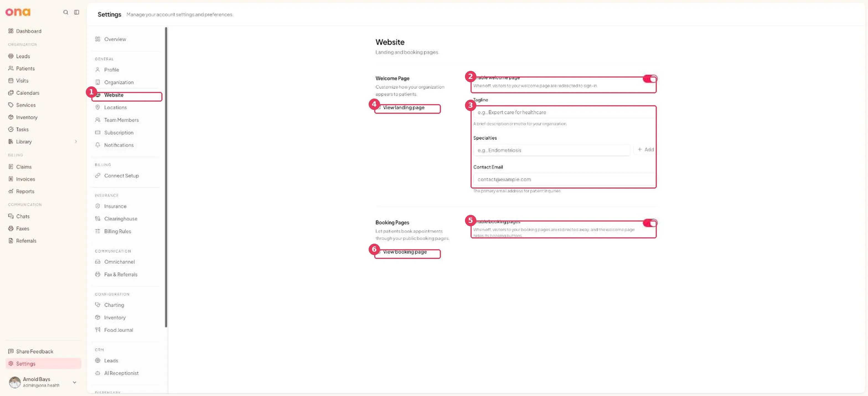Click the Notifications bell icon
The width and height of the screenshot is (868, 396).
pyautogui.click(x=98, y=145)
